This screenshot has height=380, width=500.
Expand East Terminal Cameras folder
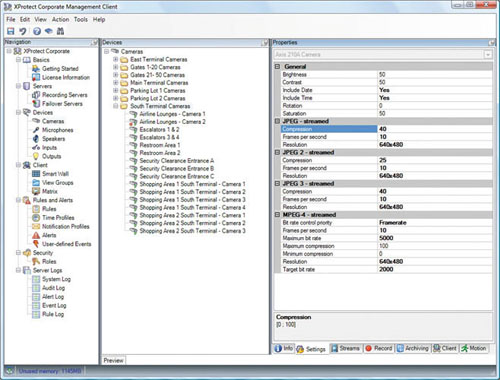click(x=115, y=59)
